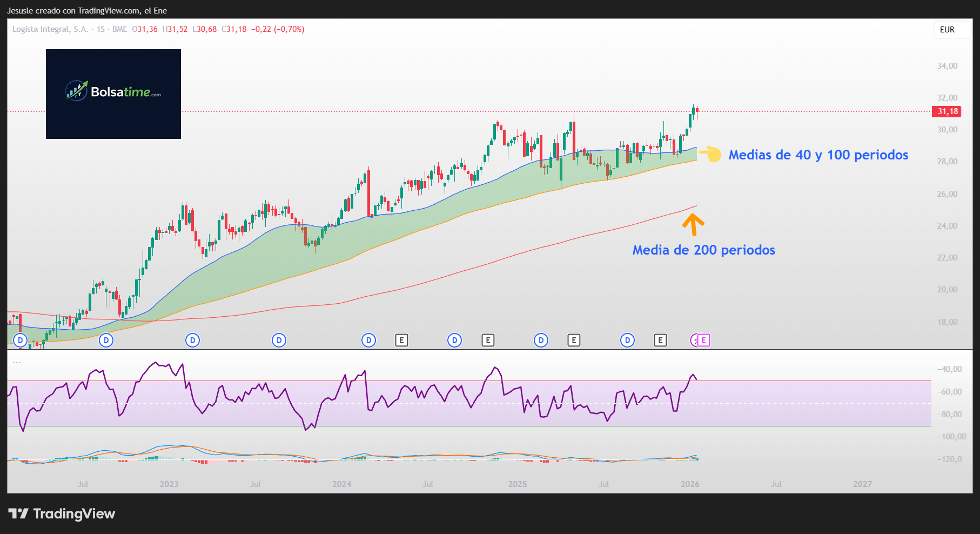Click the 34,00 level on price scale

pos(947,66)
